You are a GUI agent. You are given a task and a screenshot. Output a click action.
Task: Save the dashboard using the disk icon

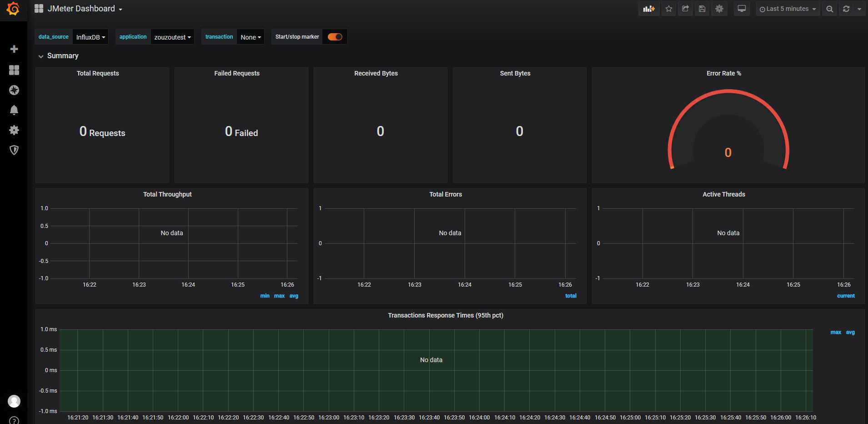[x=702, y=9]
